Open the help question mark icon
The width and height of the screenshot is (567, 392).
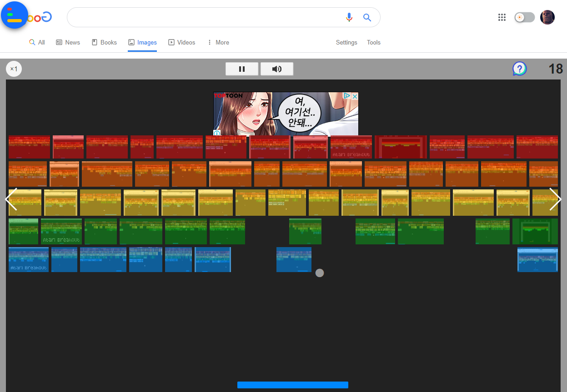[519, 69]
